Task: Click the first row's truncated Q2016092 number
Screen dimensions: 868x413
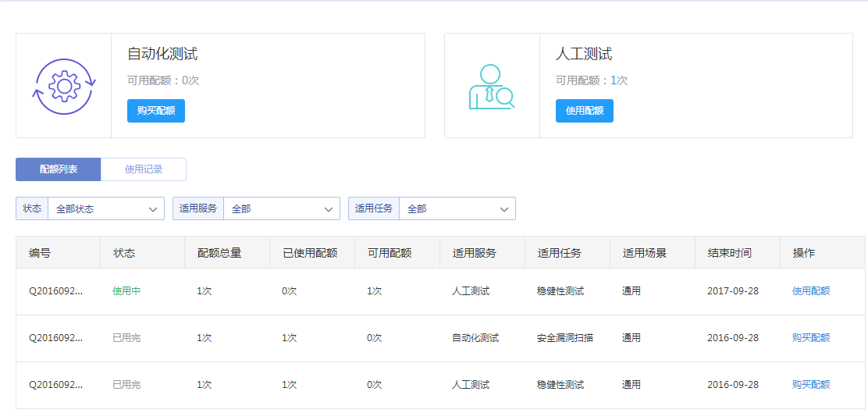Action: (55, 291)
